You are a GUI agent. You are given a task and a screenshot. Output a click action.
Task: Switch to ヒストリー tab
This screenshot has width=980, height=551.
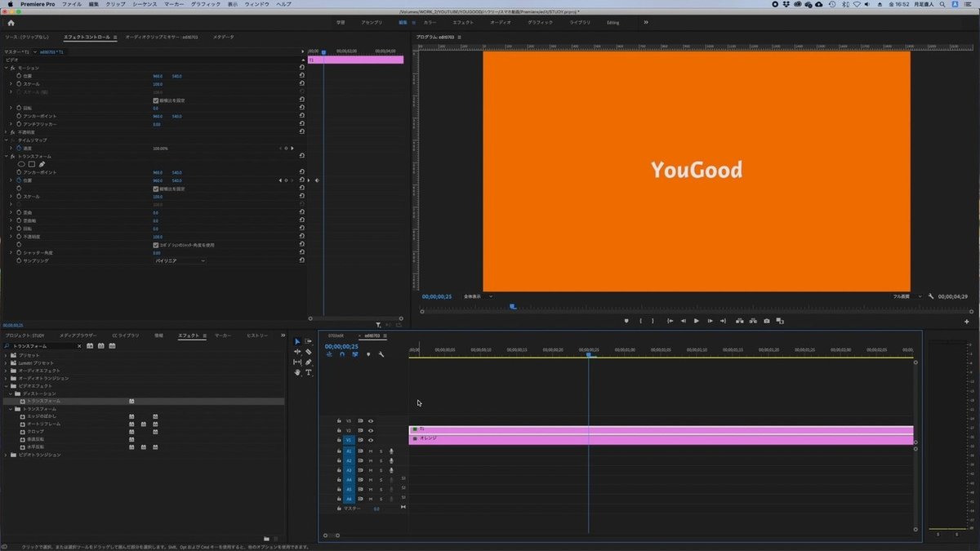click(x=256, y=335)
